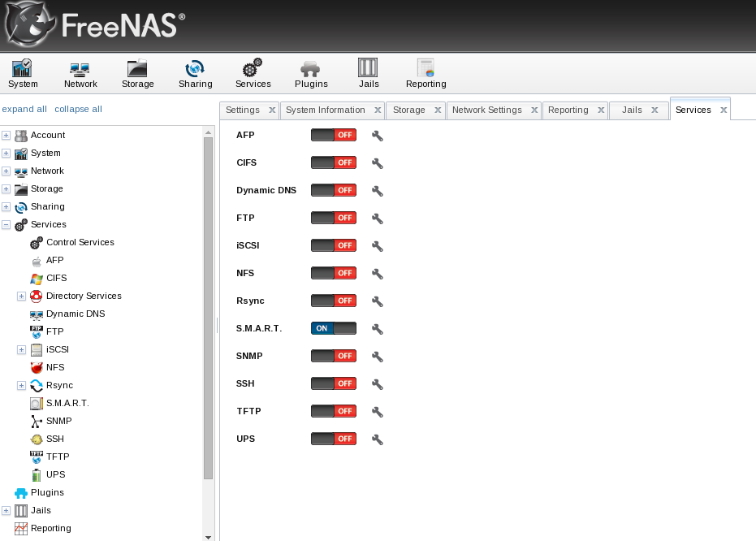Open the Jails toolbar icon
This screenshot has width=756, height=541.
click(x=369, y=73)
